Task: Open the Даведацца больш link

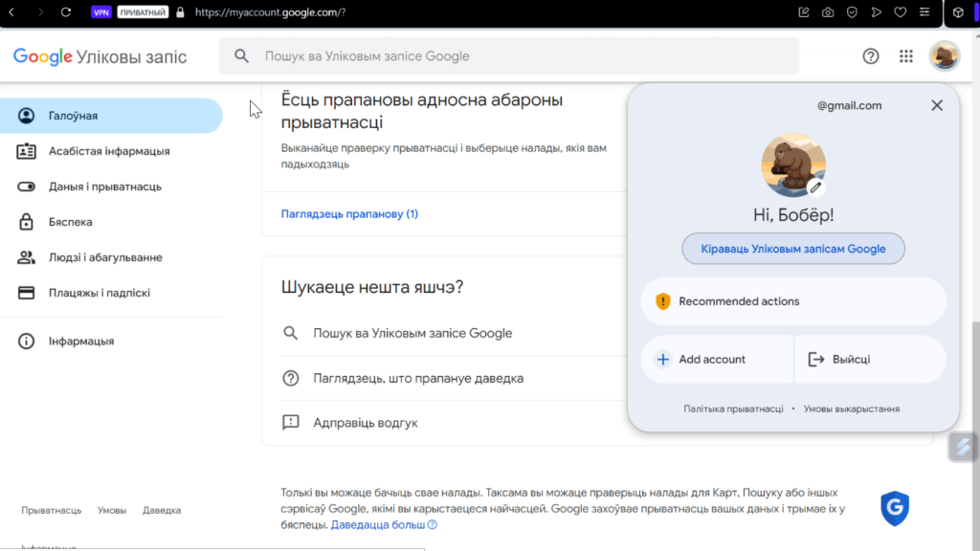Action: coord(384,525)
